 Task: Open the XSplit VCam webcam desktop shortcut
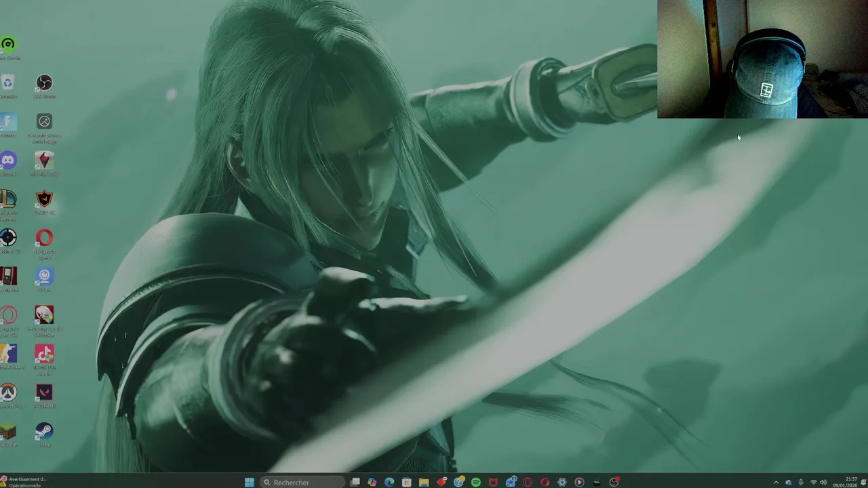[44, 279]
